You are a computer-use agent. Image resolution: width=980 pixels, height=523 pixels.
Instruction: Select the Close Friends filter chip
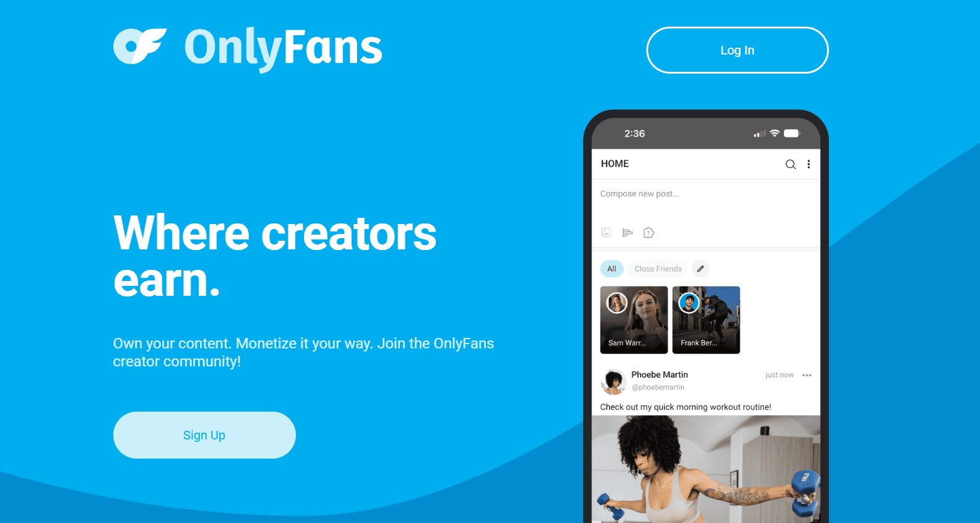(x=658, y=269)
